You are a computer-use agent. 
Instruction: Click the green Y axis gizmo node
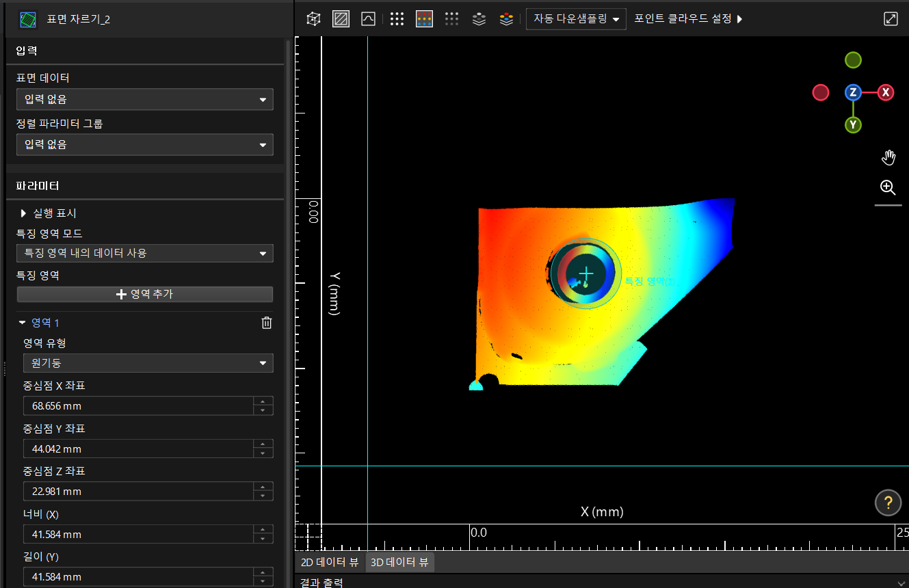click(x=853, y=124)
